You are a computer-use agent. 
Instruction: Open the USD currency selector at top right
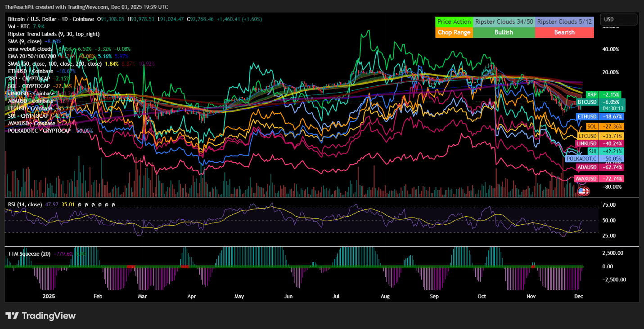pyautogui.click(x=618, y=19)
